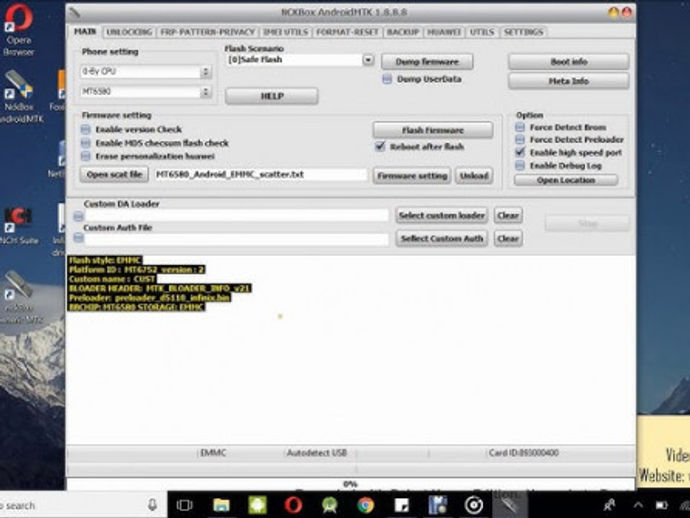This screenshot has width=690, height=518.
Task: Click the scatter file path field
Action: [x=261, y=175]
